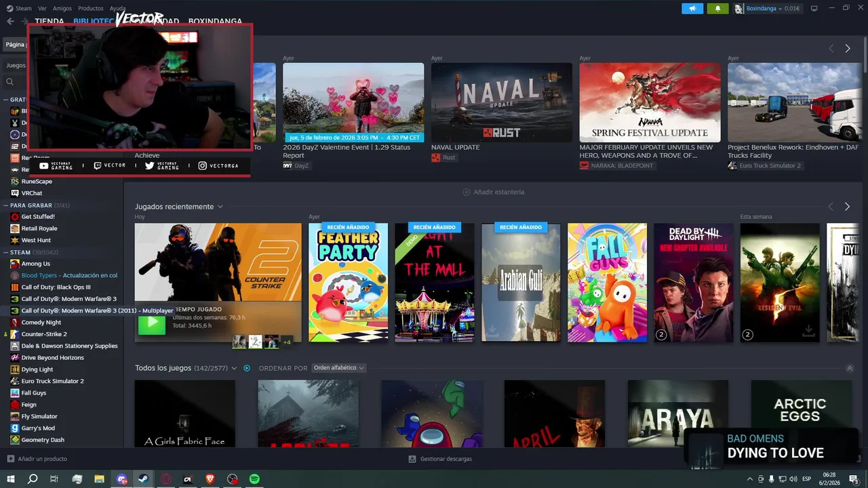Open Spotify from the taskbar
This screenshot has width=868, height=488.
pos(254,479)
